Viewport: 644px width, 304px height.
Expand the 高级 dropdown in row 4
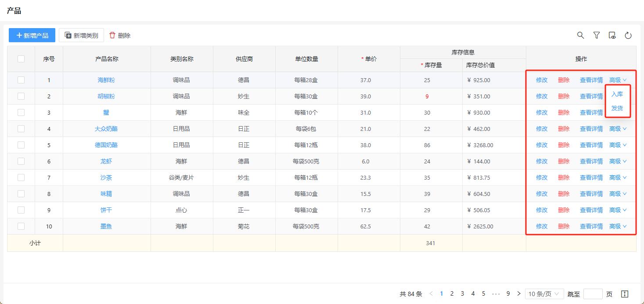[618, 129]
